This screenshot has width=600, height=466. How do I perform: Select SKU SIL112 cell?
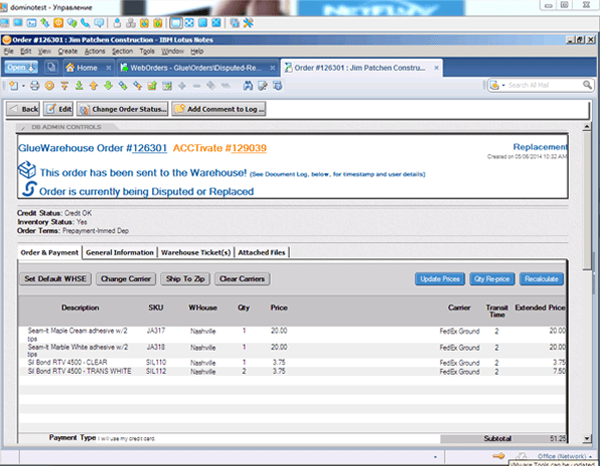(x=156, y=371)
